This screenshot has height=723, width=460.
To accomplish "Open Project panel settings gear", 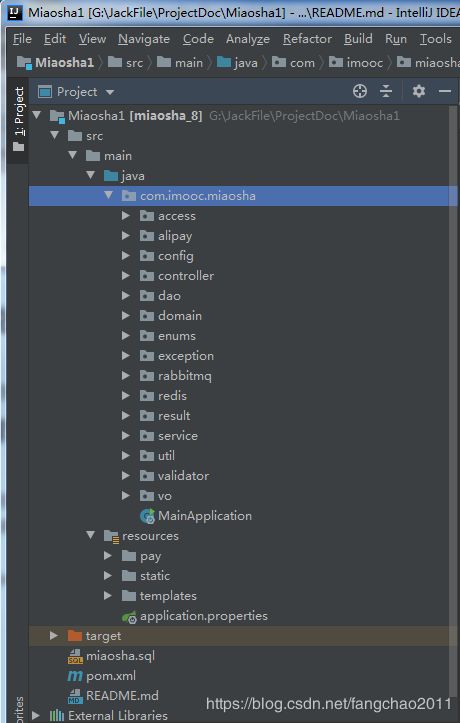I will click(419, 91).
